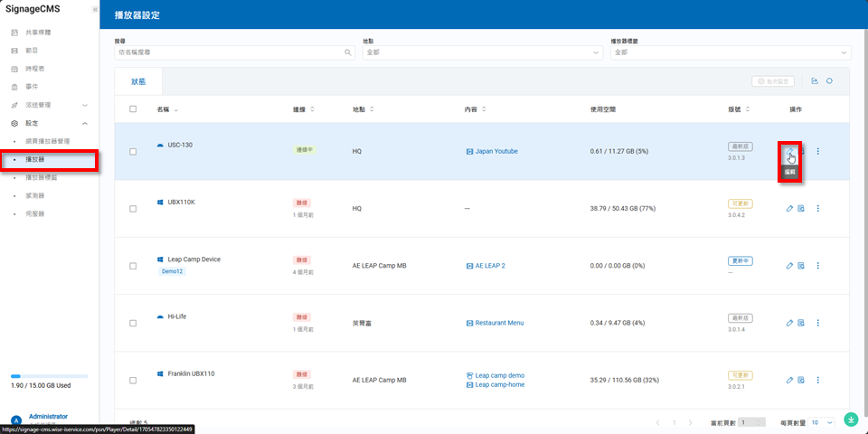This screenshot has width=868, height=434.
Task: Click the refresh icon above the table
Action: click(829, 81)
